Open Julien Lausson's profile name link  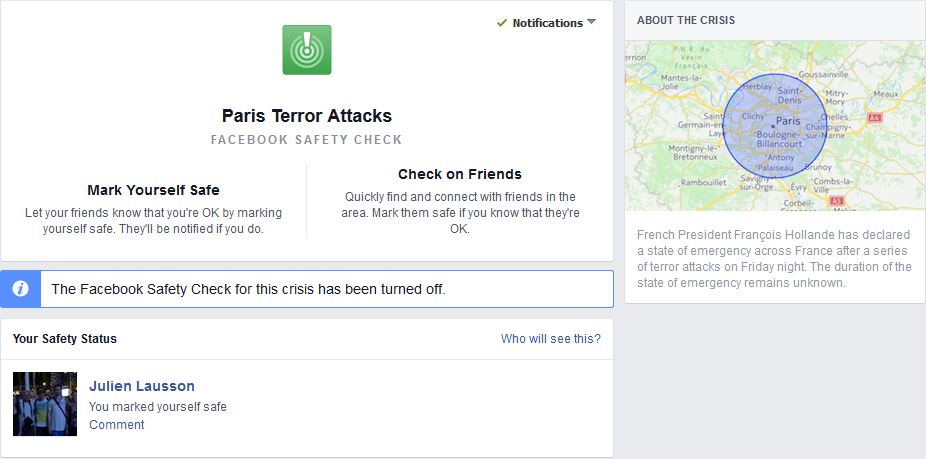click(x=142, y=386)
